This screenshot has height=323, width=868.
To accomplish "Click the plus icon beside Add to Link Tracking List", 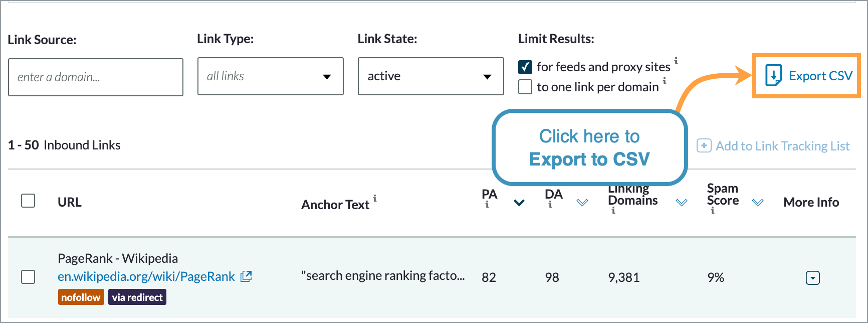I will coord(704,145).
